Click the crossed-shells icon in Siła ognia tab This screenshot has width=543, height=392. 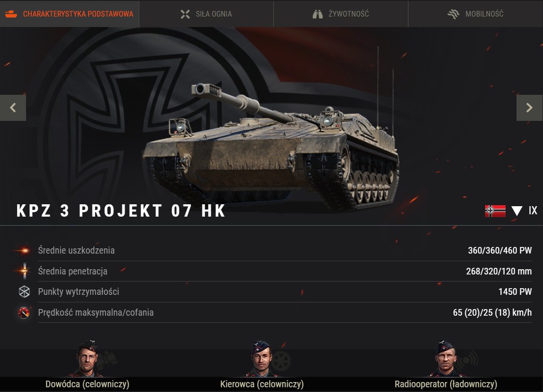(x=185, y=14)
